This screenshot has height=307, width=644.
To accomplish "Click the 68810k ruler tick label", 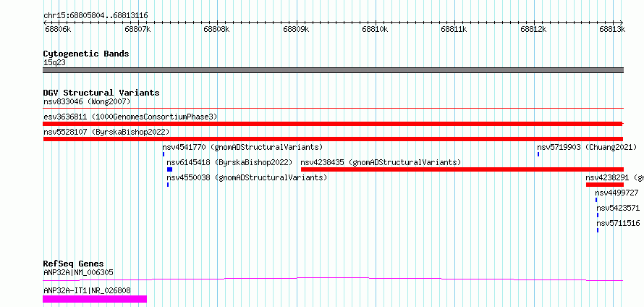I will tap(375, 29).
